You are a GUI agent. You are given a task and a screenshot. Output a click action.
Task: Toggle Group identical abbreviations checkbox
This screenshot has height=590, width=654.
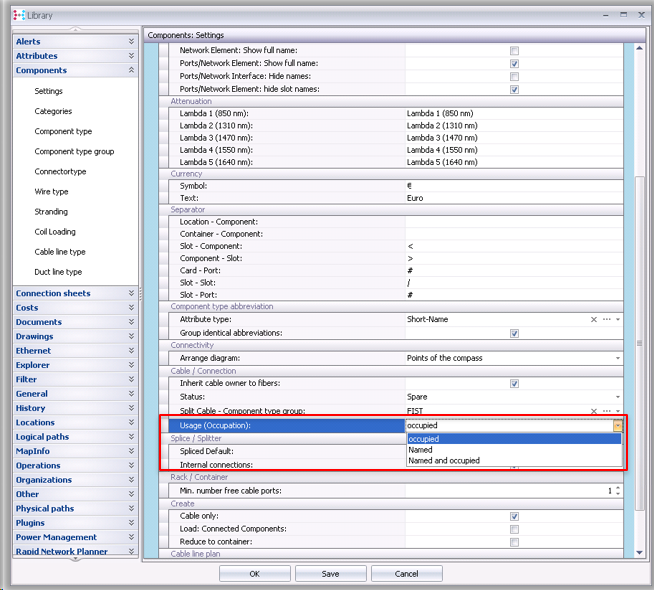pyautogui.click(x=514, y=334)
